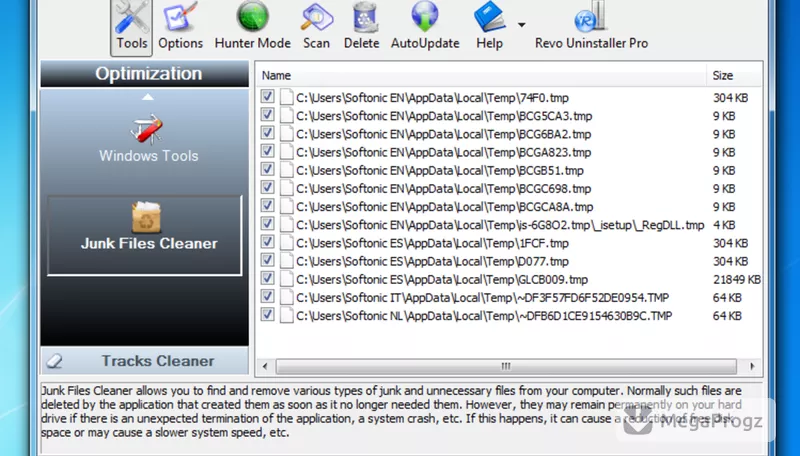Image resolution: width=800 pixels, height=456 pixels.
Task: Uncheck the _RegDLL.tmp file
Action: pos(267,224)
